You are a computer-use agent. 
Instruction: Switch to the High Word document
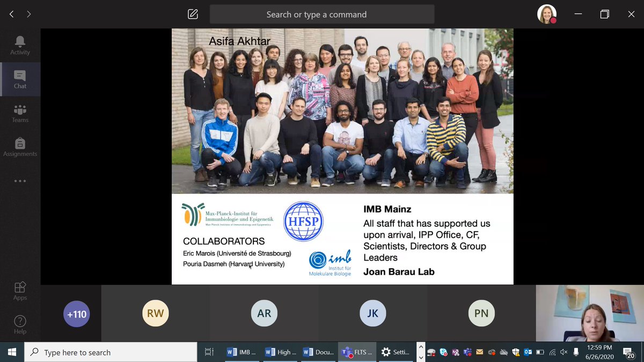279,352
